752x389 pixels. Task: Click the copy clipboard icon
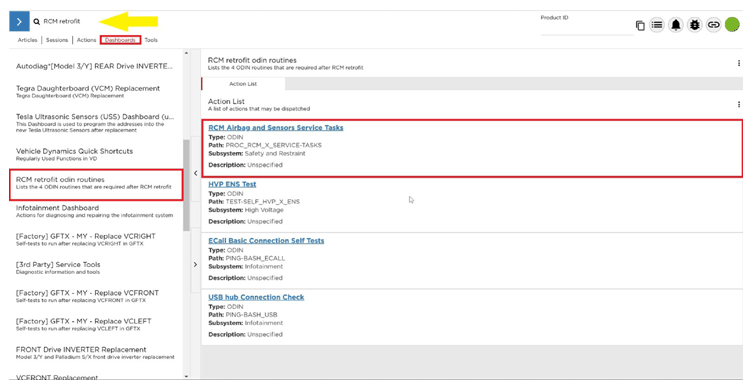640,25
